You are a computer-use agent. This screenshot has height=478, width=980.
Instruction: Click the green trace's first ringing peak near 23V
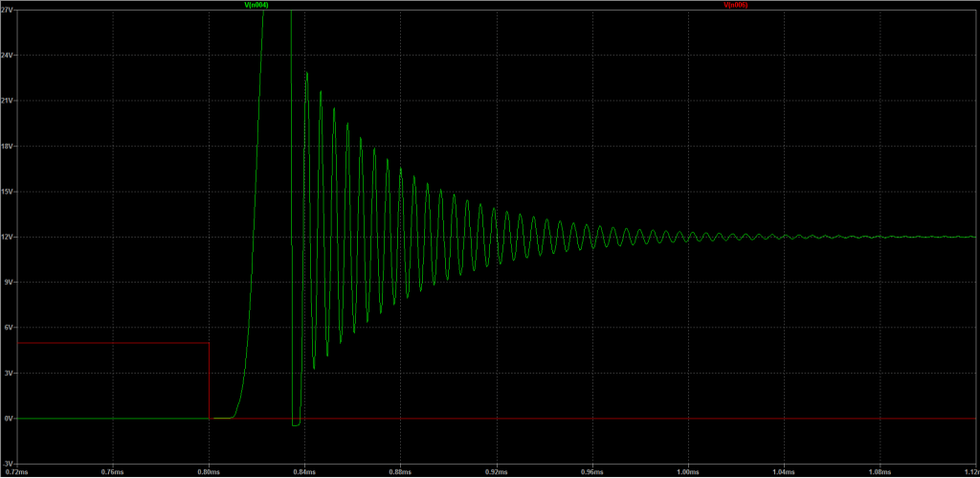point(306,74)
